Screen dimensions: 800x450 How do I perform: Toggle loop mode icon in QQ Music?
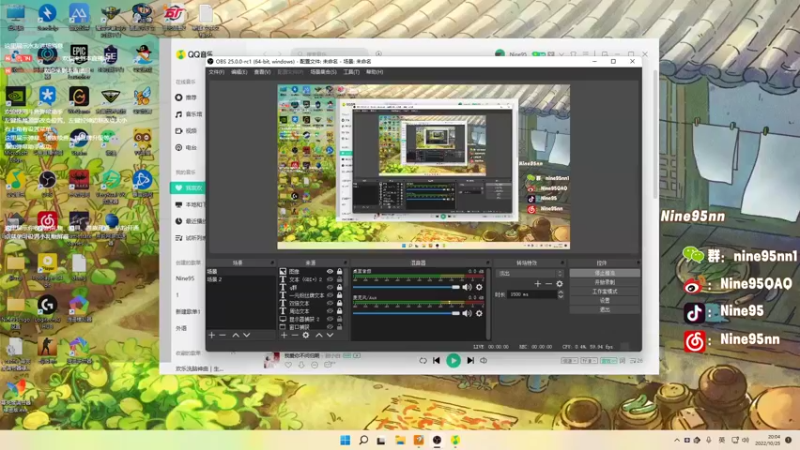(423, 361)
